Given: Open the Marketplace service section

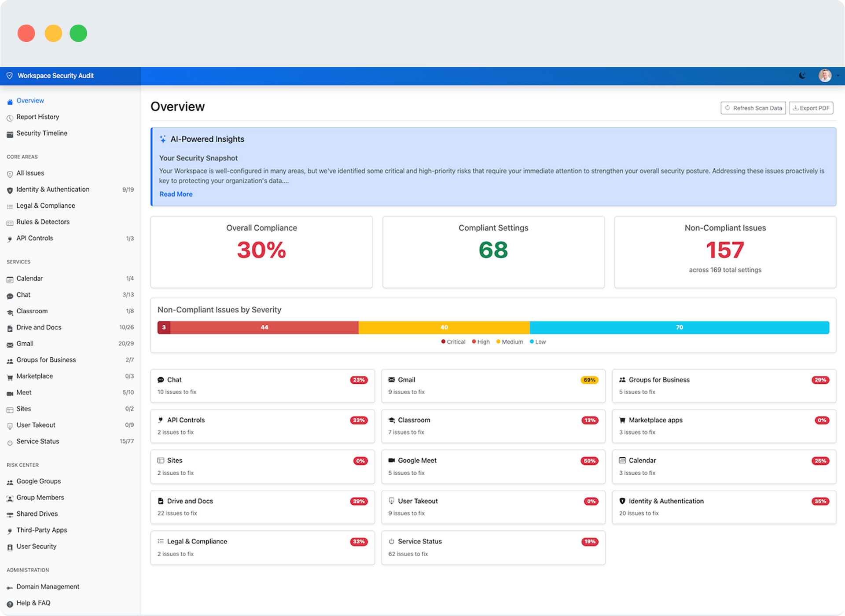Looking at the screenshot, I should (34, 376).
